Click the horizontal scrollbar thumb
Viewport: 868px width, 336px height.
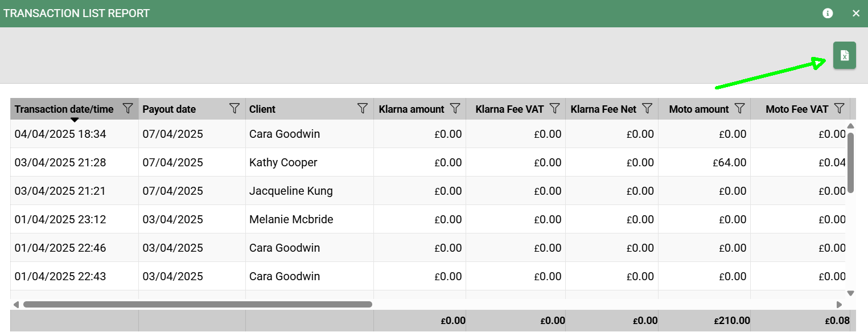click(x=197, y=304)
